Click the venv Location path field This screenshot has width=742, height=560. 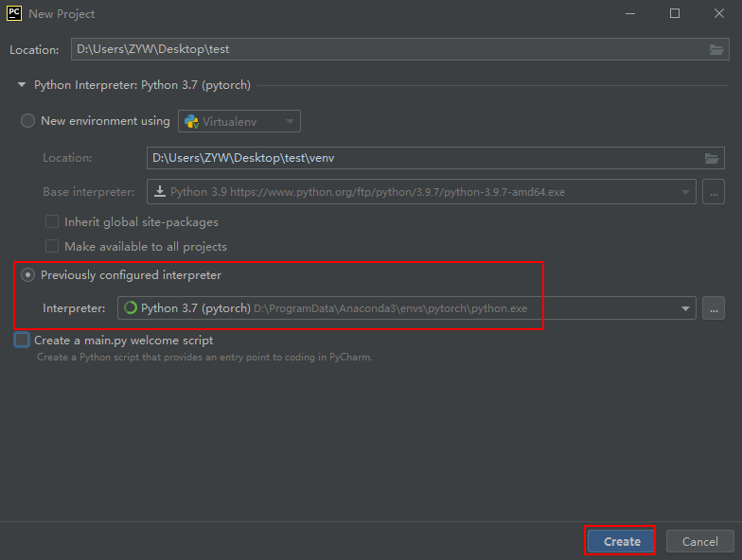point(435,158)
